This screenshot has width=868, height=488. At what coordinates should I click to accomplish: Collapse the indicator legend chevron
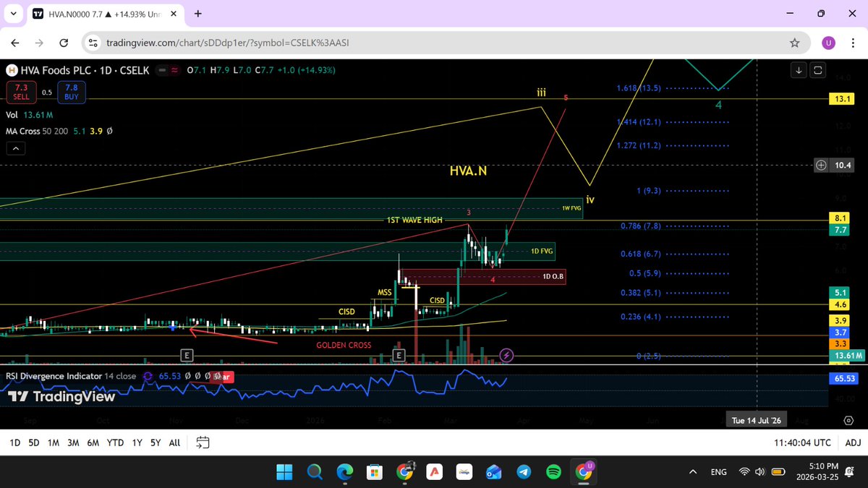pyautogui.click(x=16, y=148)
